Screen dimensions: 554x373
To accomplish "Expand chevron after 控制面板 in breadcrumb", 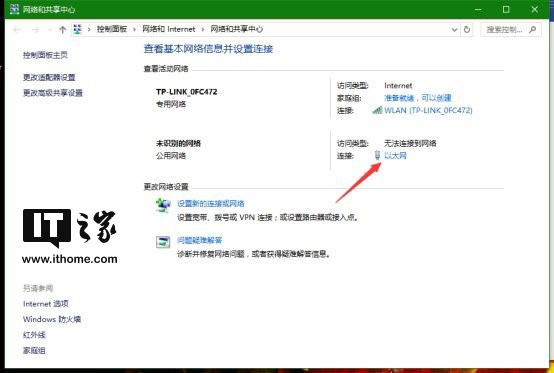I will point(134,30).
